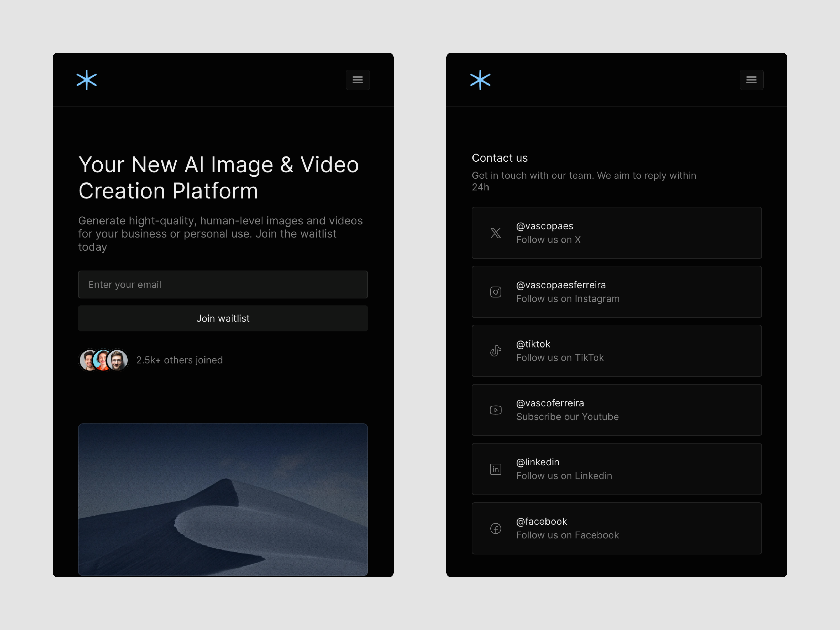Click 'Follow us on Instagram' text
Viewport: 840px width, 630px height.
point(568,299)
